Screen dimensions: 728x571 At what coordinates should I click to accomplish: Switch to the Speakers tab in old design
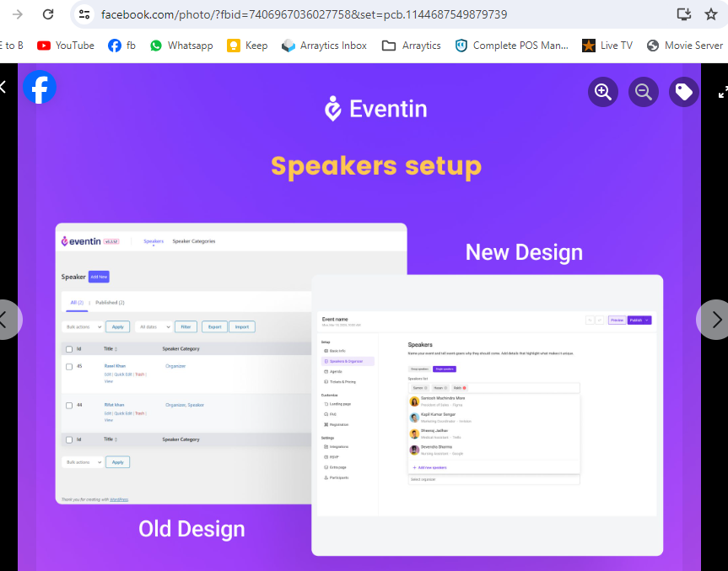[x=154, y=241]
